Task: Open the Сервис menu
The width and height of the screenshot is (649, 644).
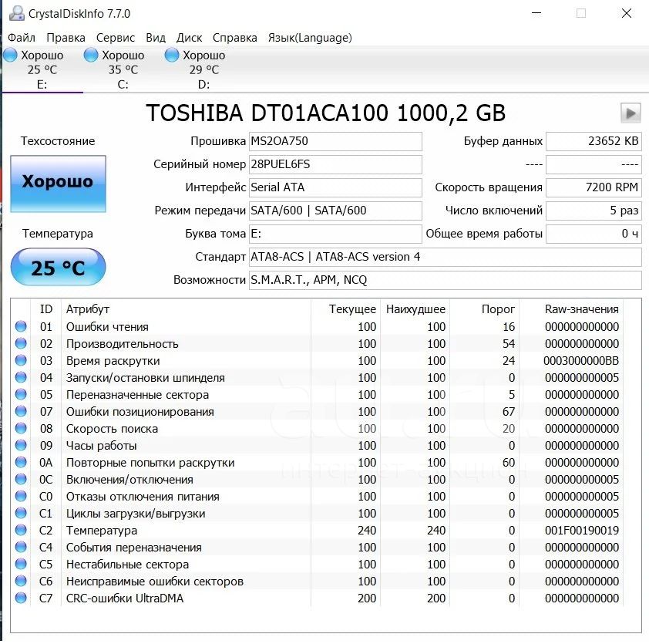Action: point(116,38)
